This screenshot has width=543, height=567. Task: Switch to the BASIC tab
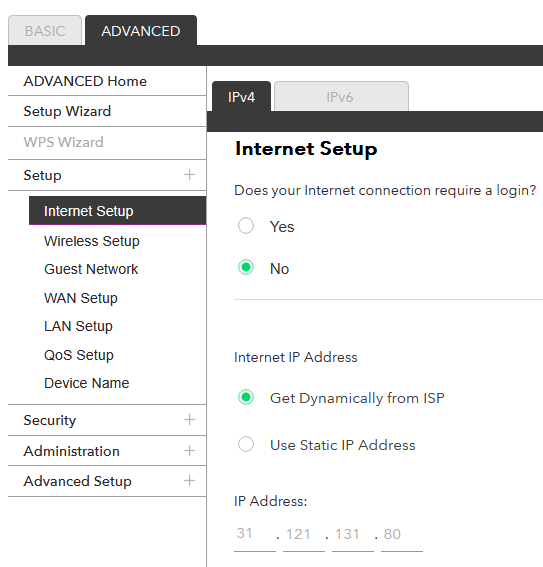click(45, 30)
